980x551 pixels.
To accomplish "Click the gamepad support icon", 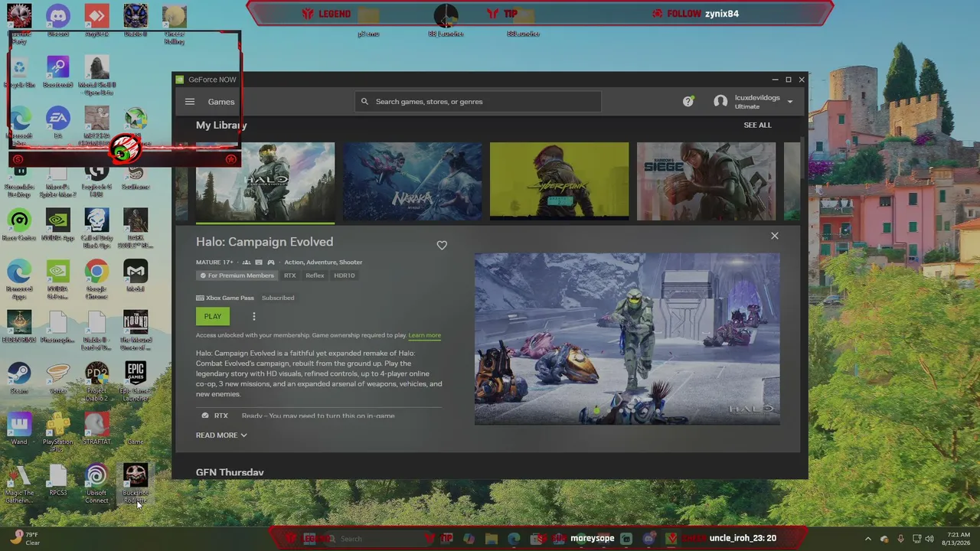I will (270, 262).
